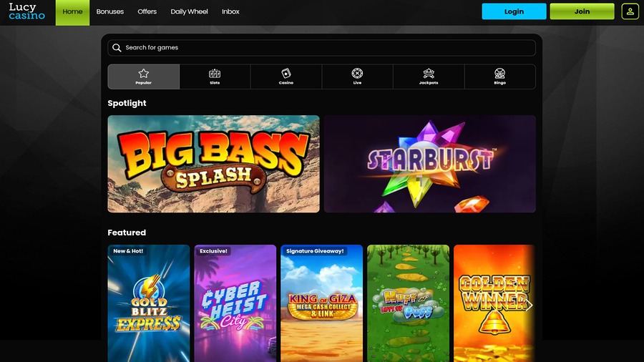The height and width of the screenshot is (362, 644).
Task: Open the Bonuses menu item
Action: (x=110, y=11)
